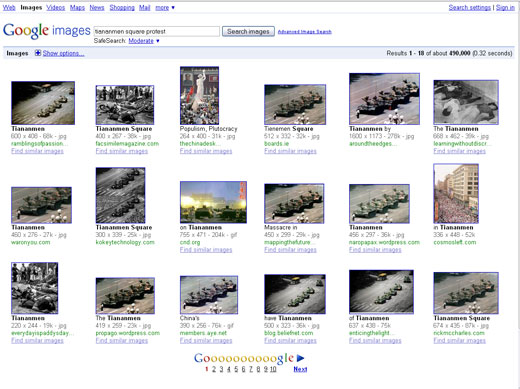Find similar images for rickmcchaRles.com result
The image size is (520, 389).
[x=459, y=340]
